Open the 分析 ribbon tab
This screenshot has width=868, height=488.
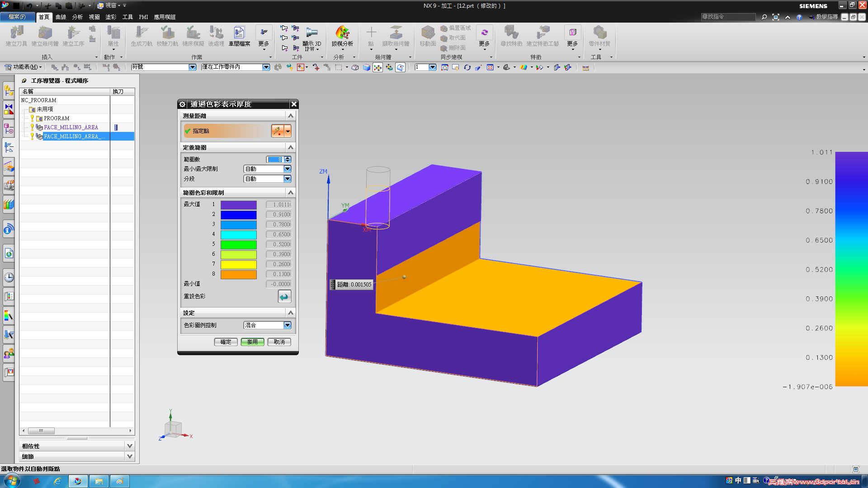point(77,17)
